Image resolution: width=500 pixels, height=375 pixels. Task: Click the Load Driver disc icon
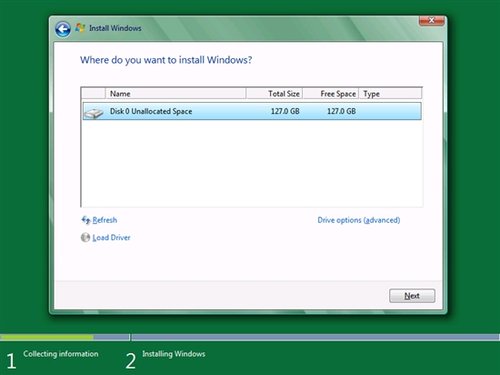coord(85,237)
